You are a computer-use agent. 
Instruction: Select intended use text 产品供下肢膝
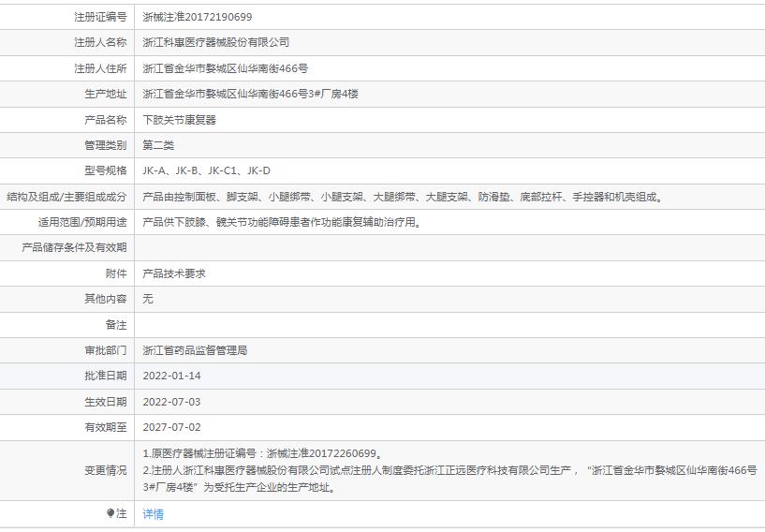tap(282, 222)
